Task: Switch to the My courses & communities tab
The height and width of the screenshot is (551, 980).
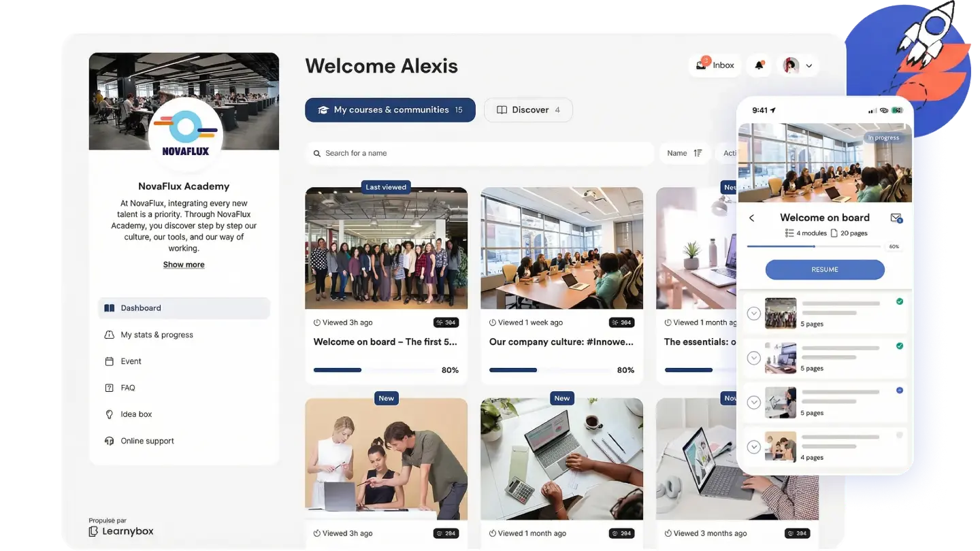Action: pos(390,110)
